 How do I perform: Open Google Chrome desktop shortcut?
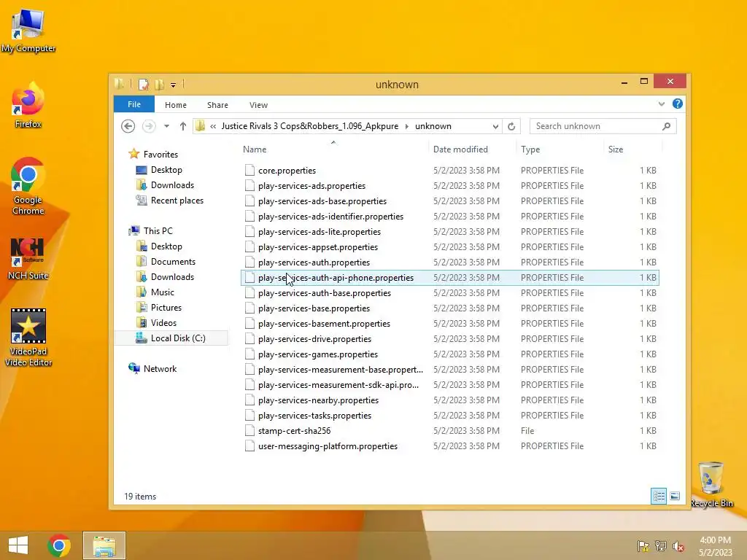tap(28, 186)
